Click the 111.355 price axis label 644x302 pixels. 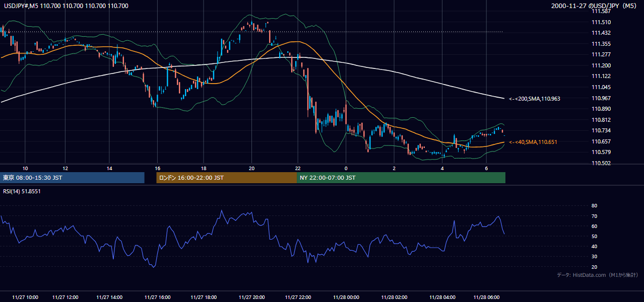tap(601, 44)
